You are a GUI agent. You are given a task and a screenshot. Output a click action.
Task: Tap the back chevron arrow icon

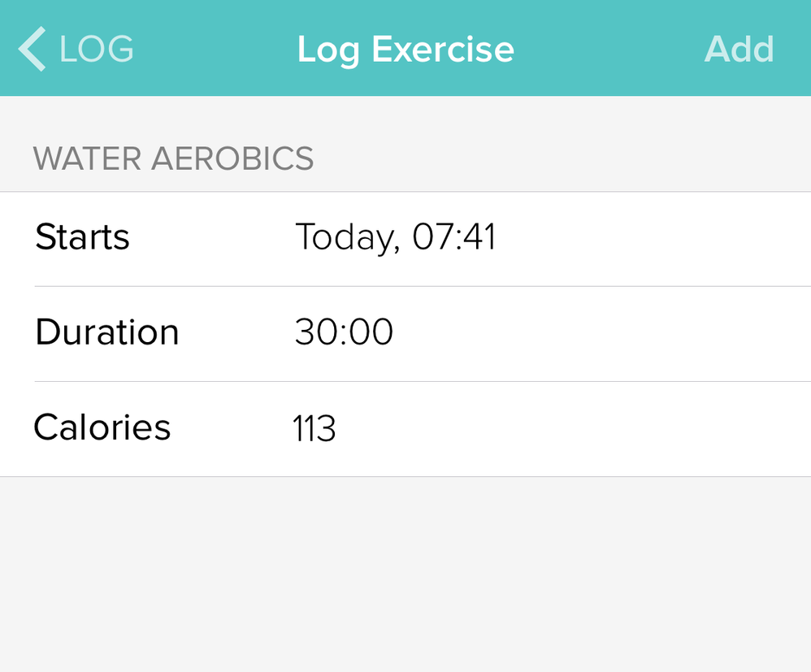click(x=33, y=49)
